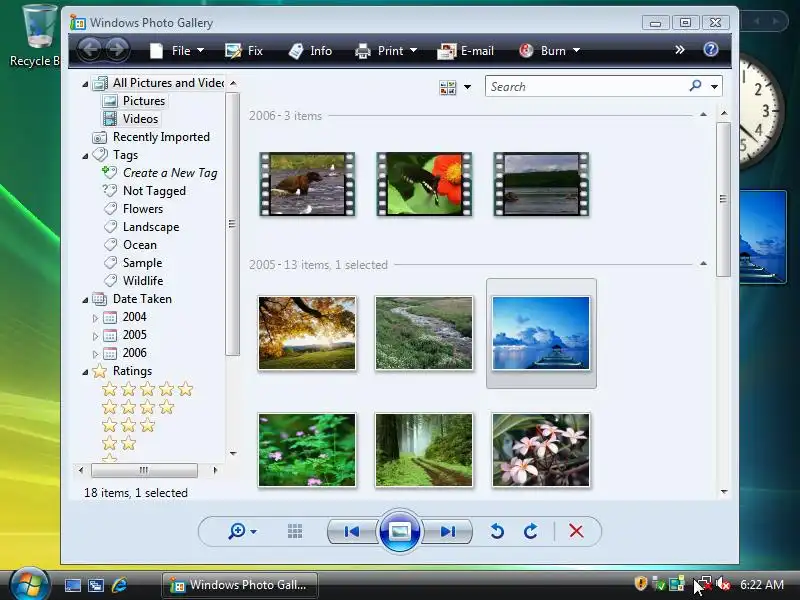Select the butterfly on flower video thumbnail

[424, 184]
